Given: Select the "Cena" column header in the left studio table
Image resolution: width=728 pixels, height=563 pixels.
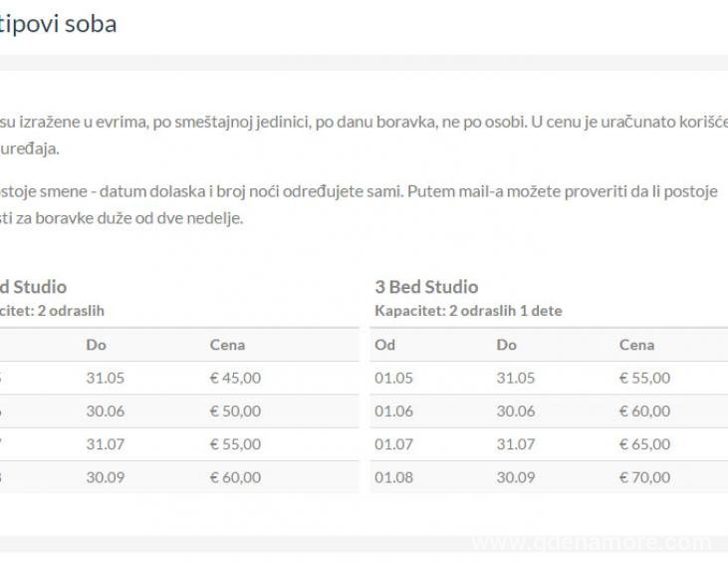Looking at the screenshot, I should click(227, 345).
